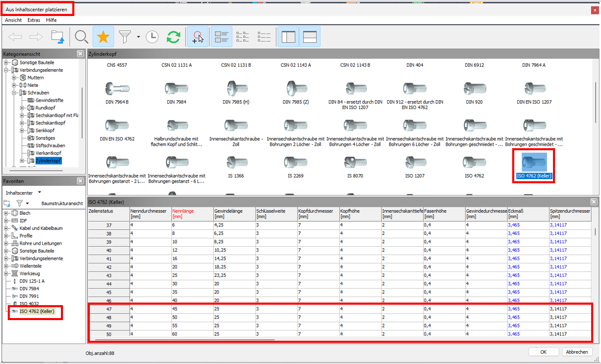Click the OK button

tap(543, 352)
